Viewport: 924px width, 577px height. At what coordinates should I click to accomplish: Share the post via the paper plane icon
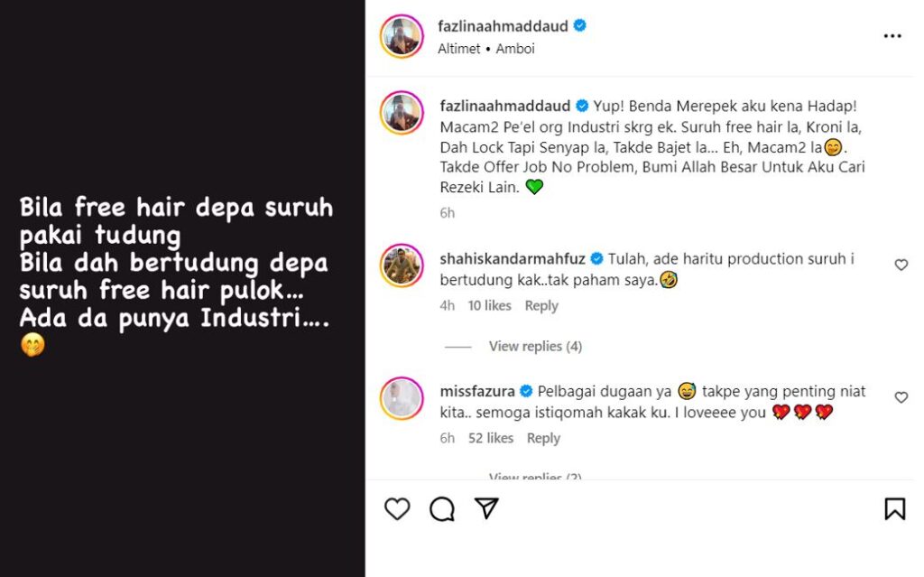(x=486, y=510)
